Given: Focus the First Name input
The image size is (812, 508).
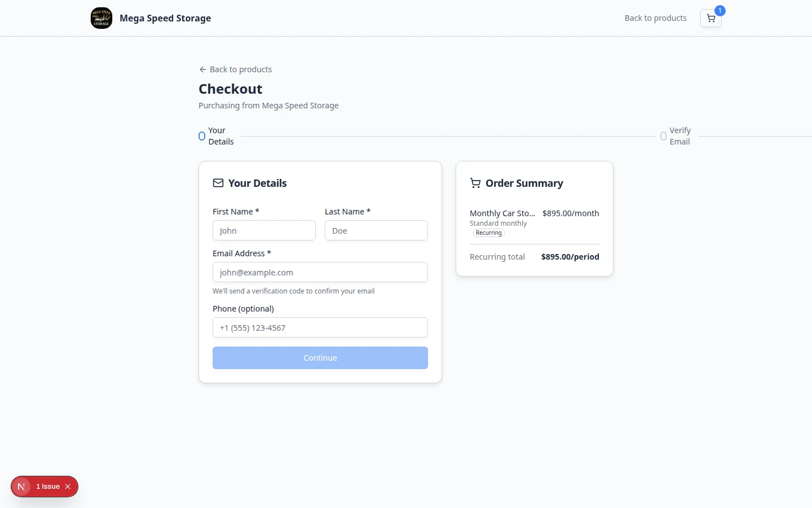Looking at the screenshot, I should click(x=264, y=230).
